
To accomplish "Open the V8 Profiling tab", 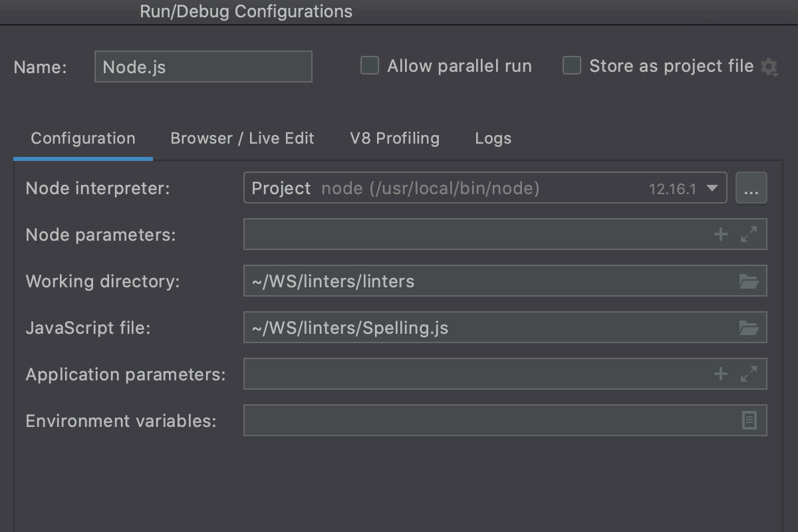I will [394, 138].
